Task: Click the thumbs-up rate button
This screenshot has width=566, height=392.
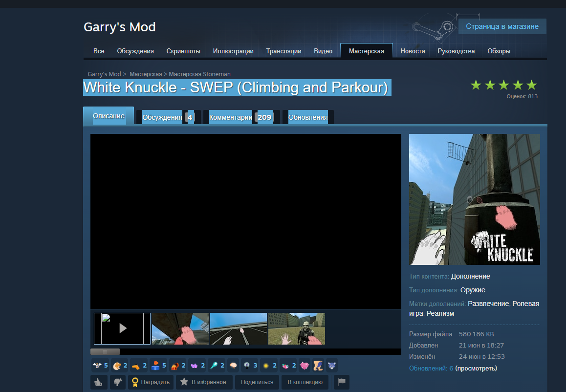Action: (x=99, y=382)
